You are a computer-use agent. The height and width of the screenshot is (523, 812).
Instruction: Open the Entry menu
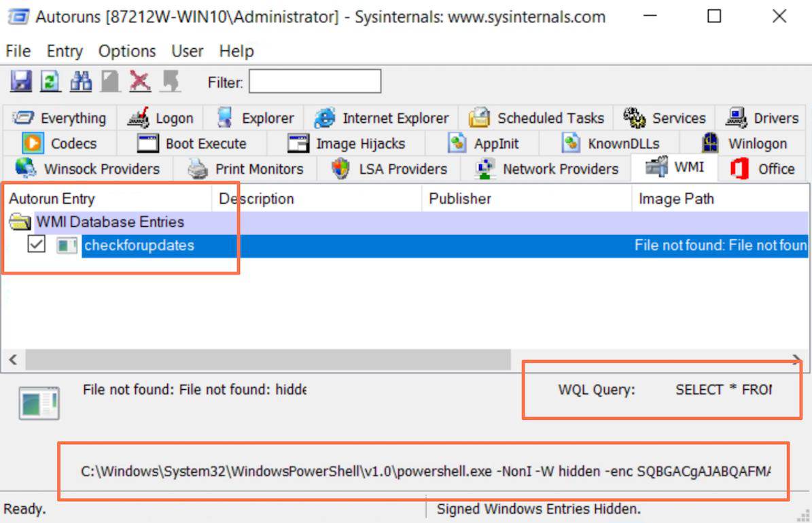tap(65, 51)
